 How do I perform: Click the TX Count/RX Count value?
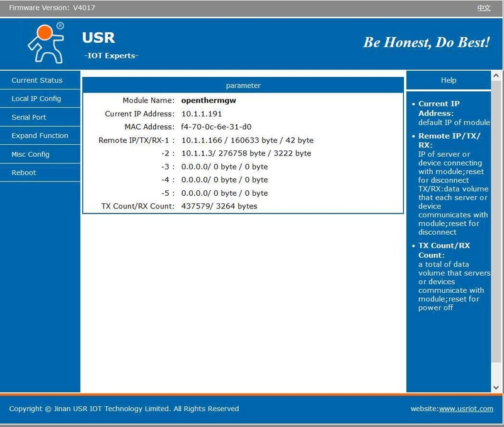tap(219, 207)
